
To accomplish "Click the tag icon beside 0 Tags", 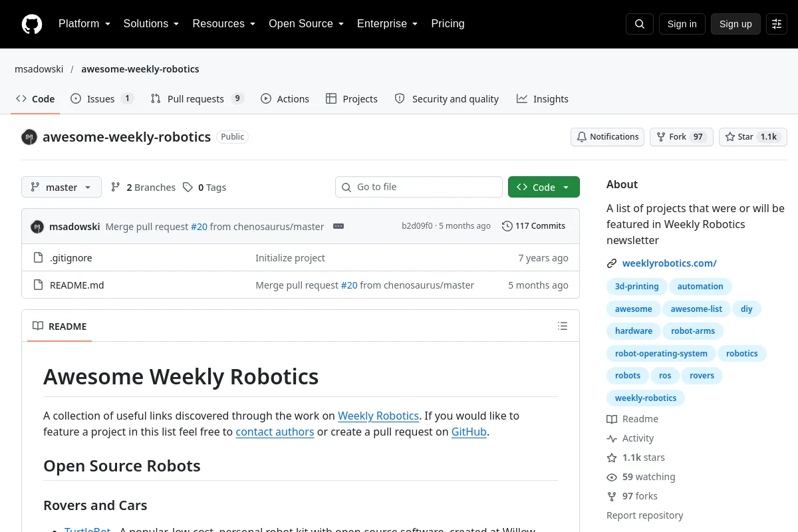I will click(x=188, y=188).
